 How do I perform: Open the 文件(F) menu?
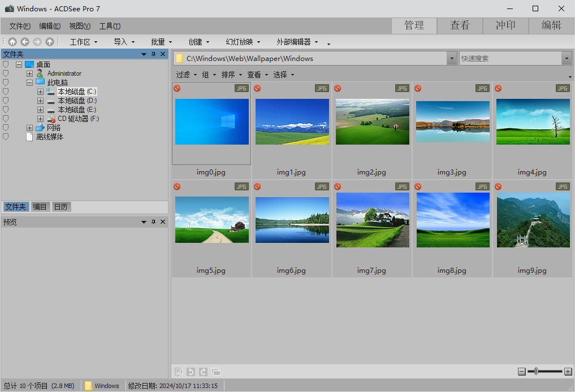[20, 26]
